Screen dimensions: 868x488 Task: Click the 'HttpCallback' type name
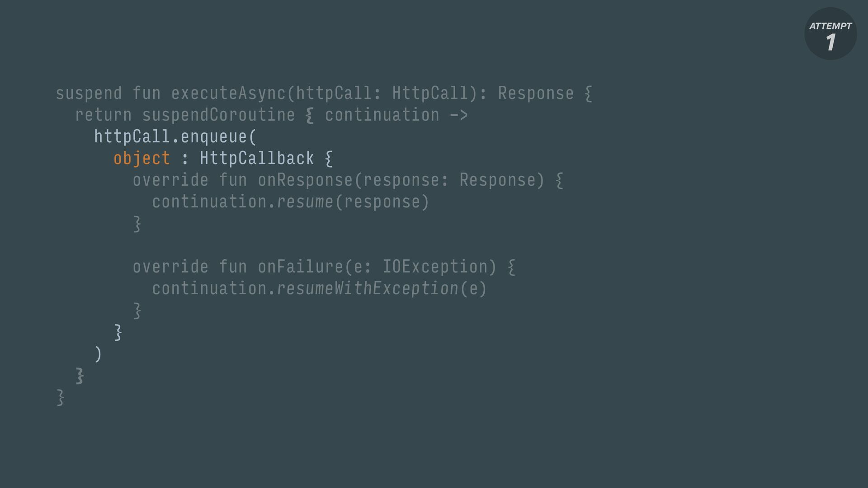[x=257, y=159]
